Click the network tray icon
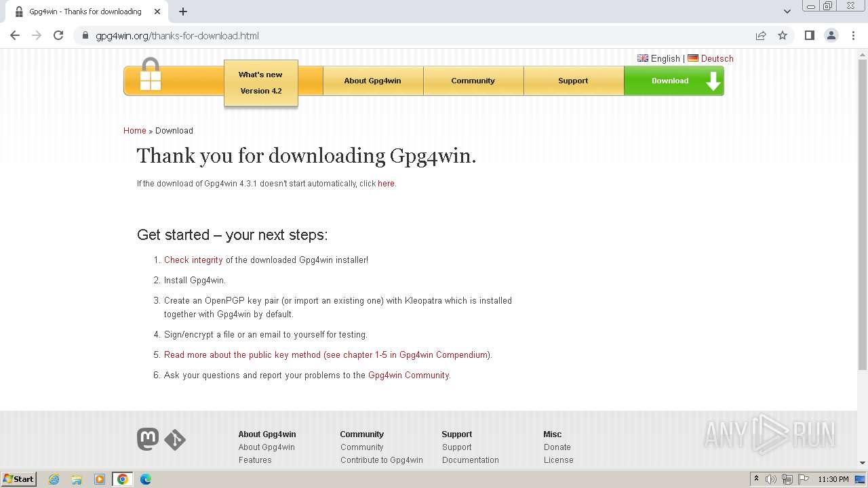Image resolution: width=868 pixels, height=488 pixels. (787, 479)
